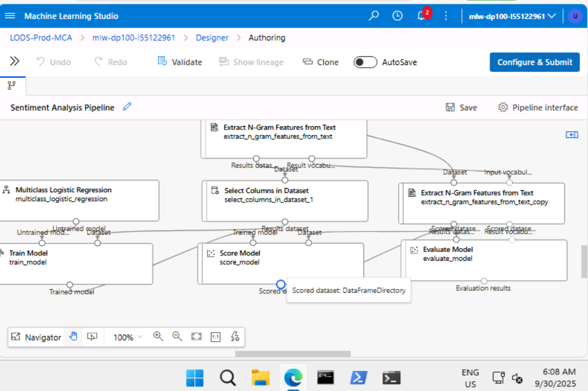
Task: Click Multiclass Logistic Regression Untrained model port
Action: tap(76, 221)
